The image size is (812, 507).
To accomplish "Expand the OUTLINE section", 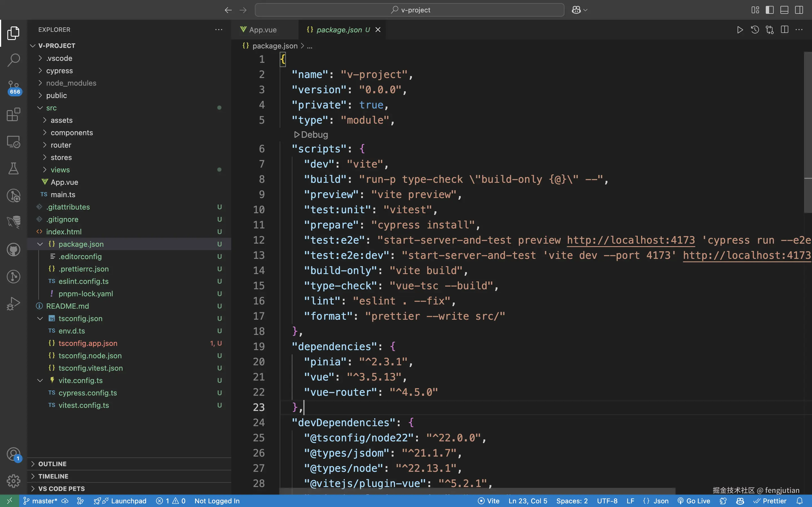I will [52, 464].
